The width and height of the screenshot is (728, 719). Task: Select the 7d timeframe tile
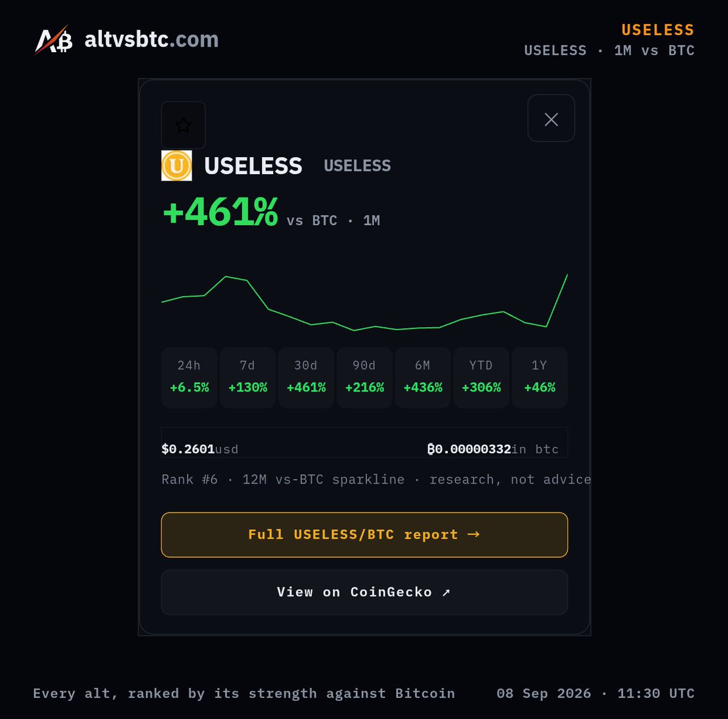pos(248,377)
